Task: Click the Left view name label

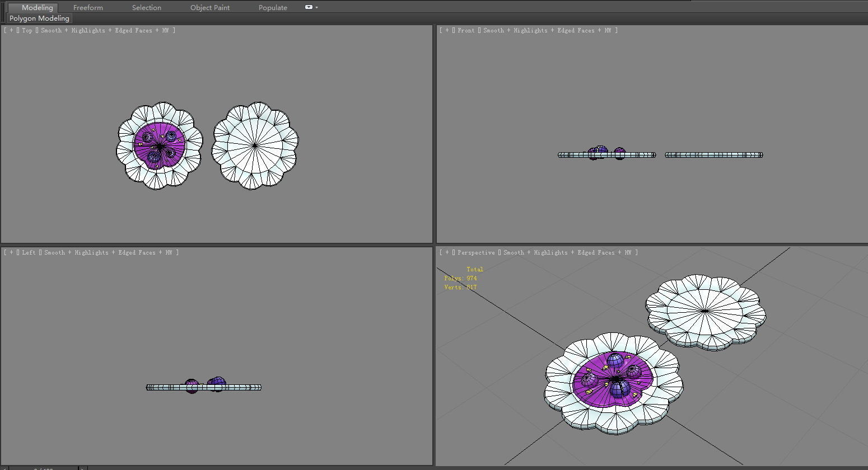Action: tap(29, 252)
